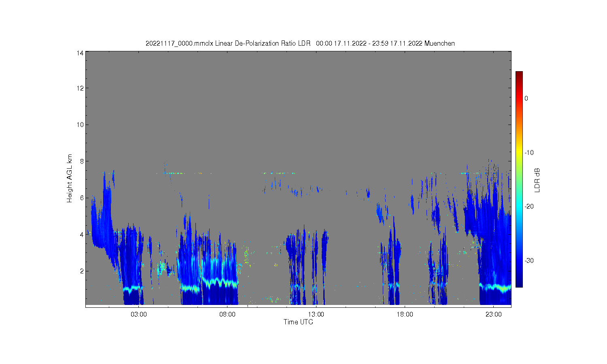607x364 pixels.
Task: Click the height axis label '4'
Action: tap(82, 235)
